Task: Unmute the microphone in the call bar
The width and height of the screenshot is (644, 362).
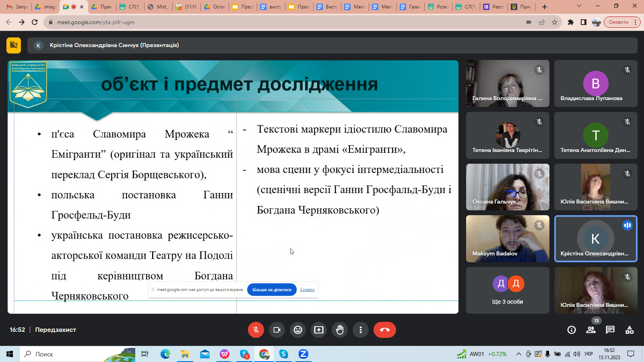Action: (x=256, y=330)
